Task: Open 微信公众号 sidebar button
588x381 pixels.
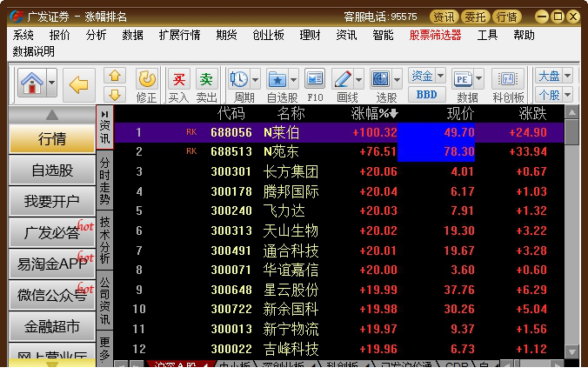Action: pyautogui.click(x=52, y=295)
